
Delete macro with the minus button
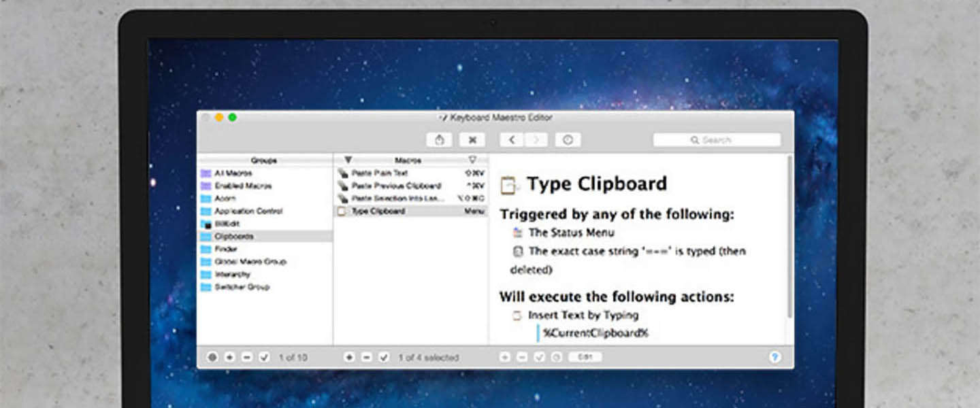367,357
